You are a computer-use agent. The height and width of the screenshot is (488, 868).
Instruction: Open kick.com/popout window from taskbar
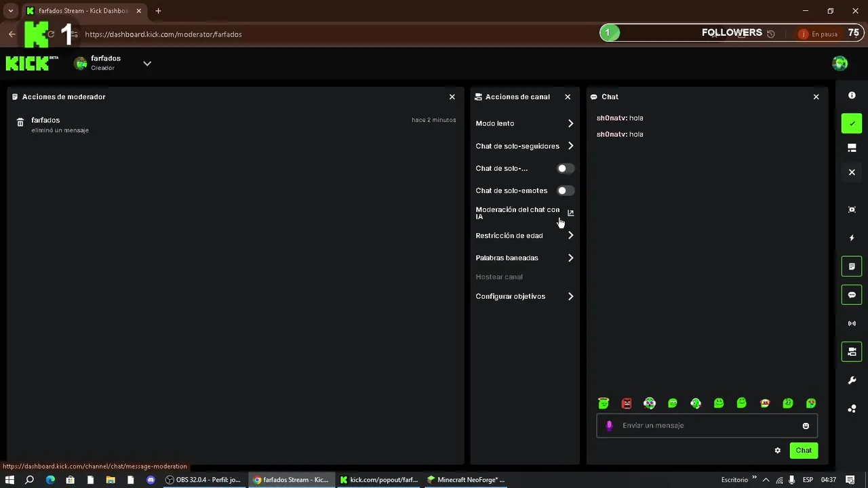[378, 480]
